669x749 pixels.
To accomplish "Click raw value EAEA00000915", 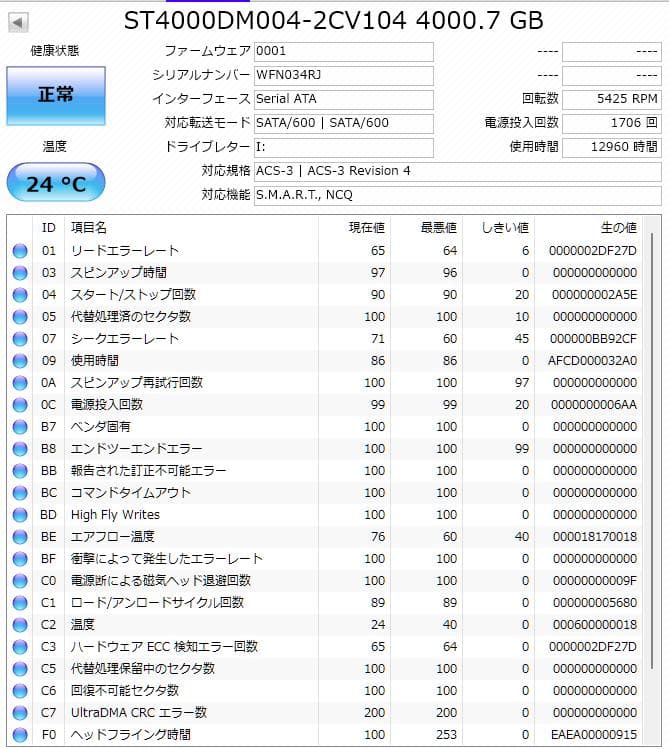I will coord(594,735).
